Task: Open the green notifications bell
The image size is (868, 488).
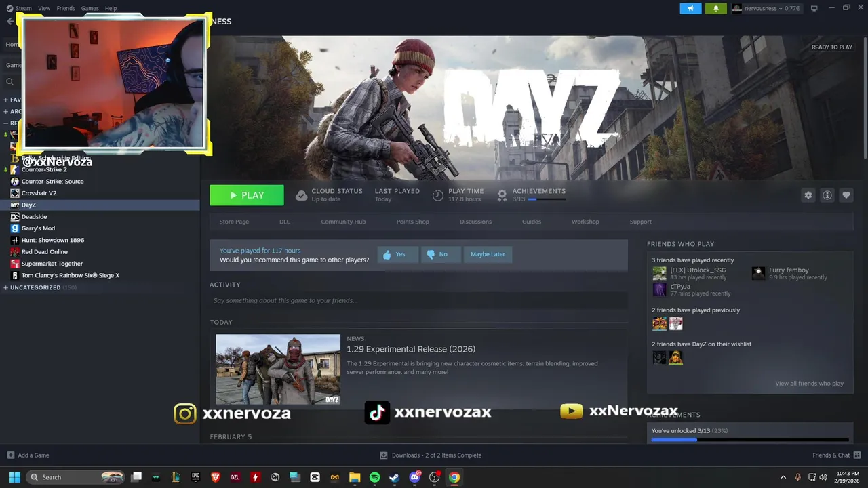Action: coord(715,8)
